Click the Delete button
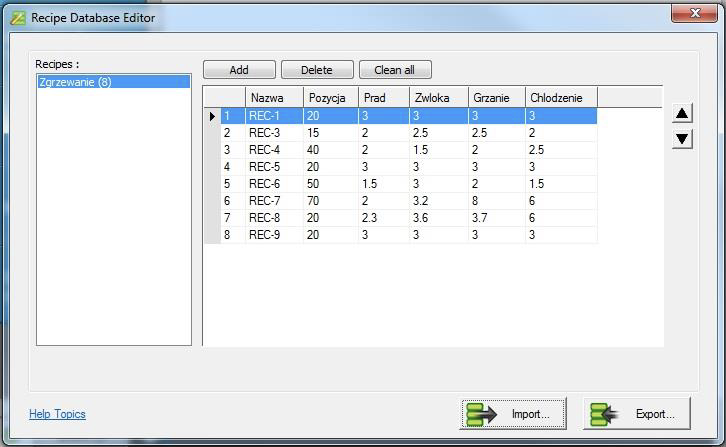Viewport: 726px width, 447px height. click(317, 70)
